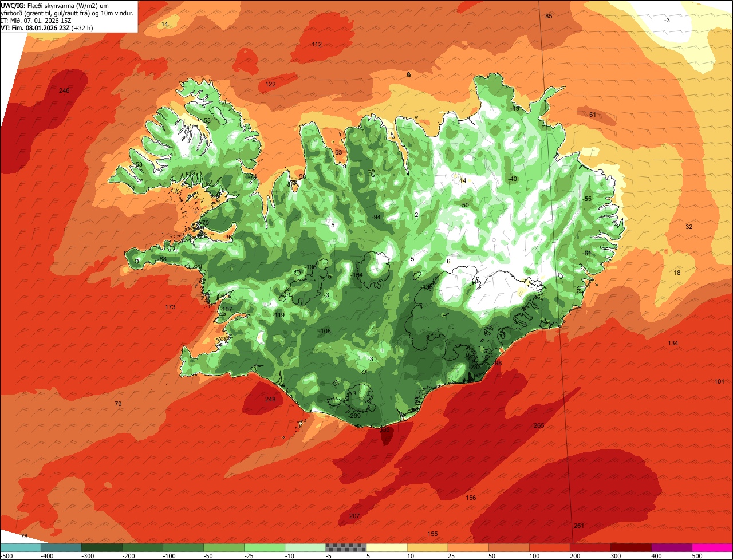This screenshot has width=733, height=560.
Task: Click the 63 value on the map
Action: click(x=338, y=152)
